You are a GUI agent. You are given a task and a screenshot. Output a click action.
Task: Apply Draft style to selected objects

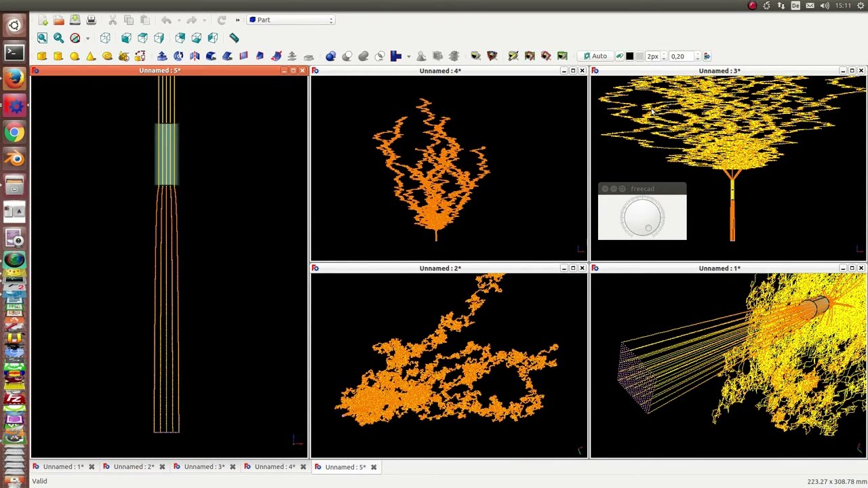707,56
